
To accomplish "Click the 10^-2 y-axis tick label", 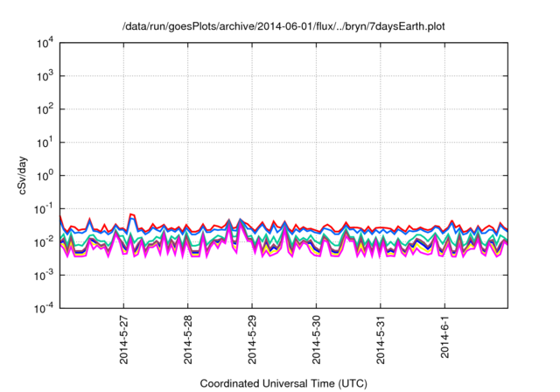I will point(45,242).
